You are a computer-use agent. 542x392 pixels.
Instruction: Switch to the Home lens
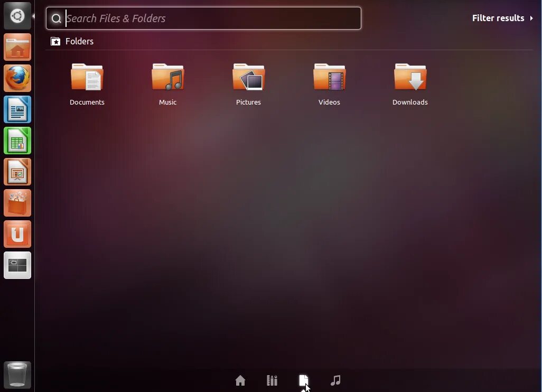pyautogui.click(x=240, y=380)
